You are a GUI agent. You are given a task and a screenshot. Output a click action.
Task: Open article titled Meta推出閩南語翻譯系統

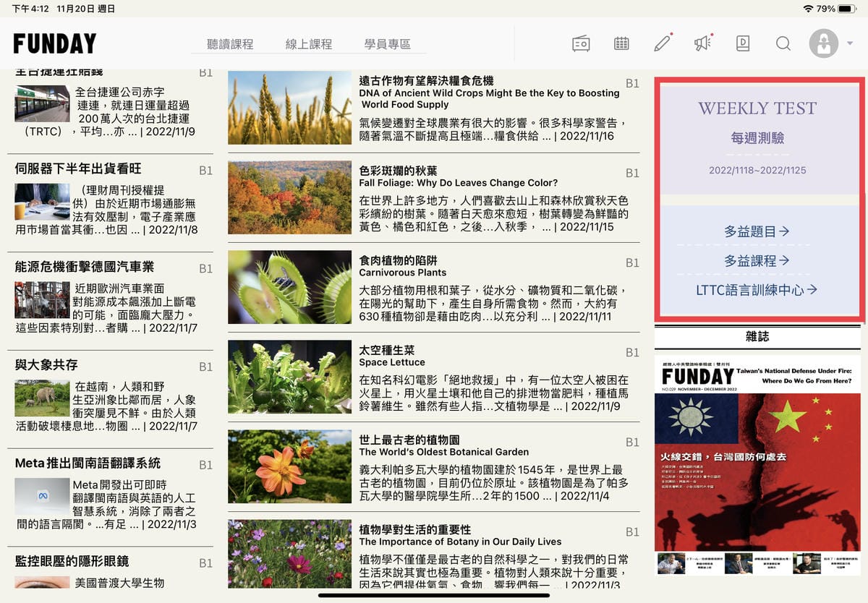pos(88,463)
